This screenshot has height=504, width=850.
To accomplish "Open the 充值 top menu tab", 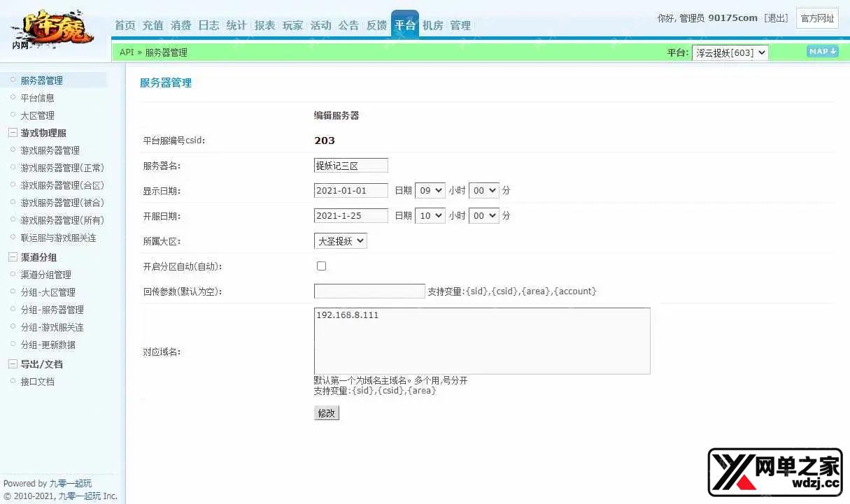I will (x=153, y=25).
